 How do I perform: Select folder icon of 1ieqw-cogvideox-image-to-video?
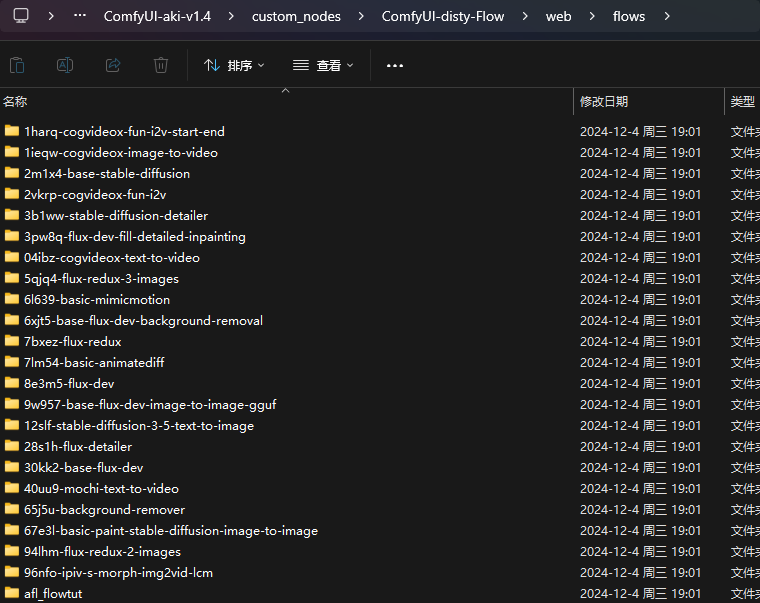point(12,152)
